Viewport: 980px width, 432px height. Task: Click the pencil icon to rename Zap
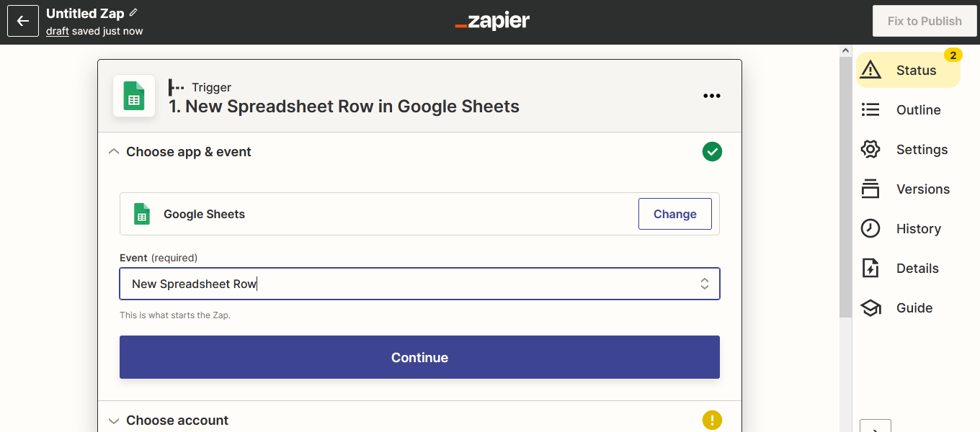(133, 13)
